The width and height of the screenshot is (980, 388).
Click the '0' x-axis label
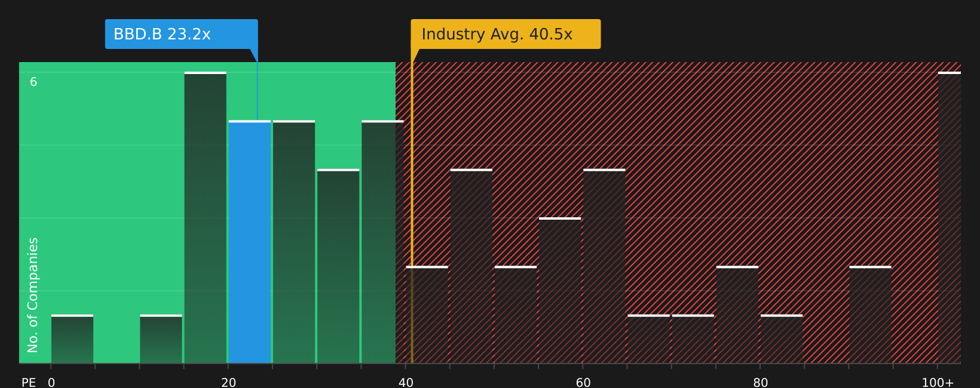coord(51,383)
